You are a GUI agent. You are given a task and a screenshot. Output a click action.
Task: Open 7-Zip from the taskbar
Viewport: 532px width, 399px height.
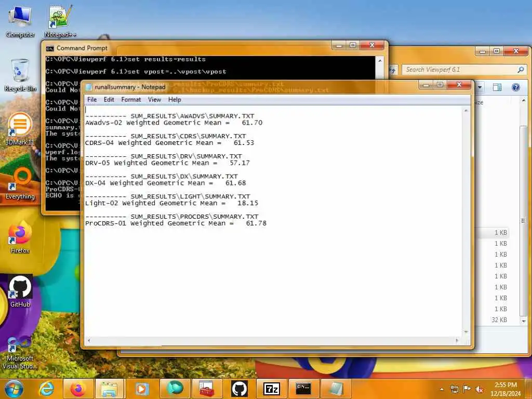pos(271,389)
